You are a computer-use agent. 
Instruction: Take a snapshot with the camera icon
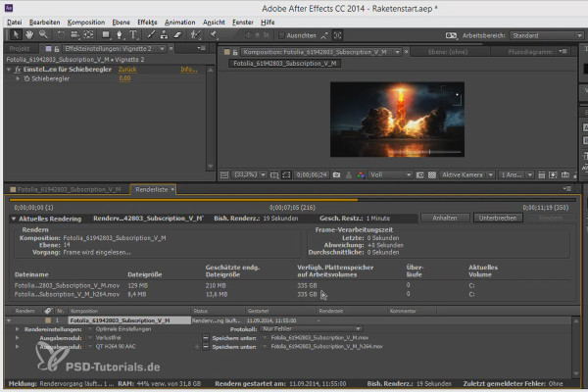[336, 174]
